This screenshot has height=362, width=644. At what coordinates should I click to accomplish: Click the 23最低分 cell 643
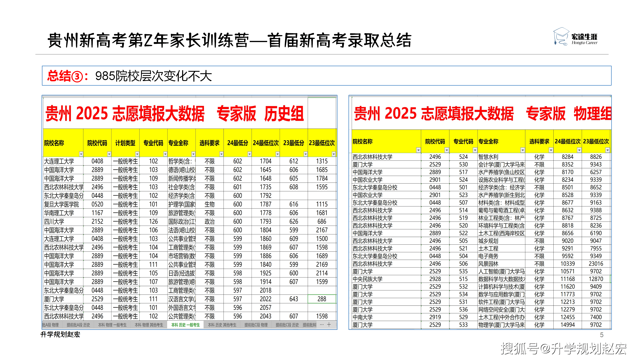coord(294,299)
